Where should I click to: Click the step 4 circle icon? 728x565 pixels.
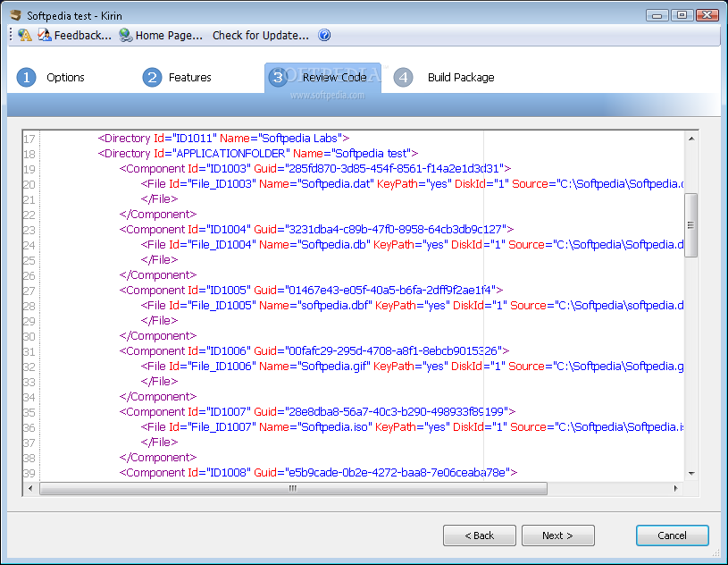[403, 77]
